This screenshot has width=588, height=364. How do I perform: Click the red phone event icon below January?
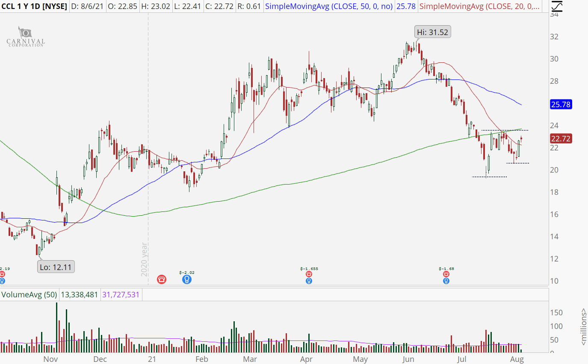[163, 280]
